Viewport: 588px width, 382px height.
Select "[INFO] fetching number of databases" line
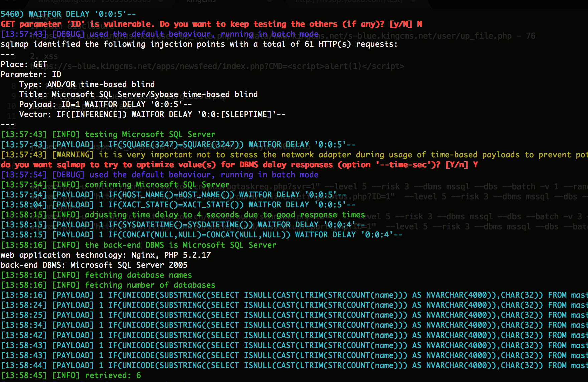pyautogui.click(x=108, y=285)
